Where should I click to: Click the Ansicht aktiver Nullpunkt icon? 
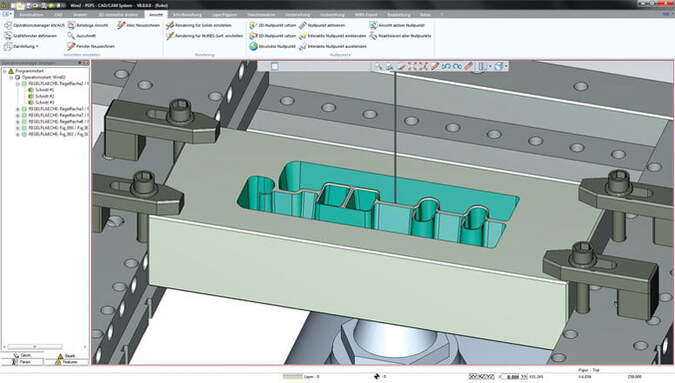coord(373,25)
